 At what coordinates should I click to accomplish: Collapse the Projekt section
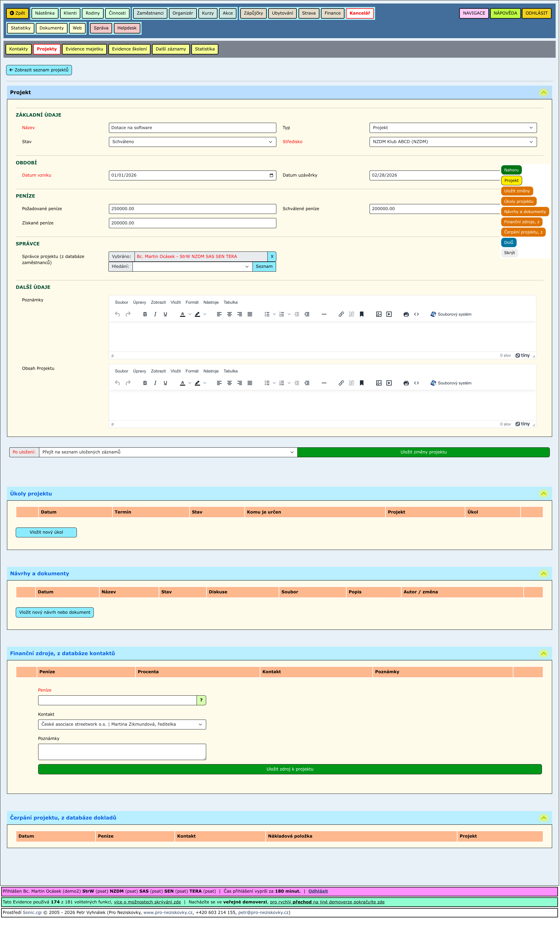[544, 92]
